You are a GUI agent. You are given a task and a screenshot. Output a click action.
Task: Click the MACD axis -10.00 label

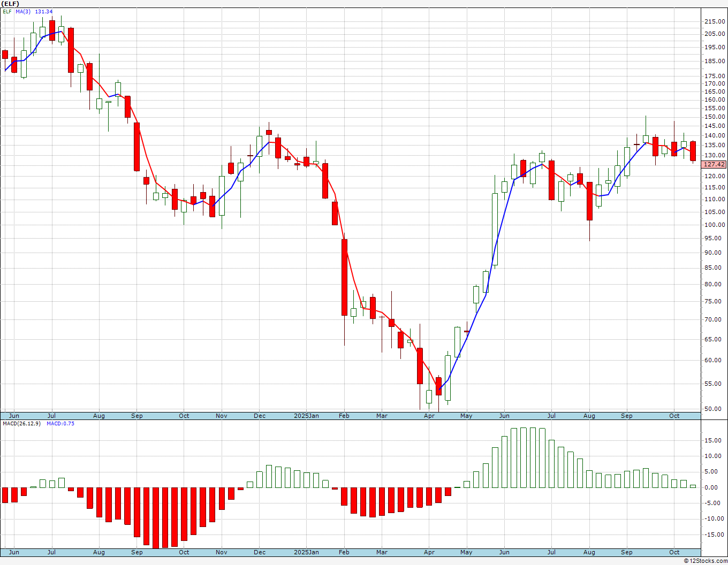pos(714,518)
